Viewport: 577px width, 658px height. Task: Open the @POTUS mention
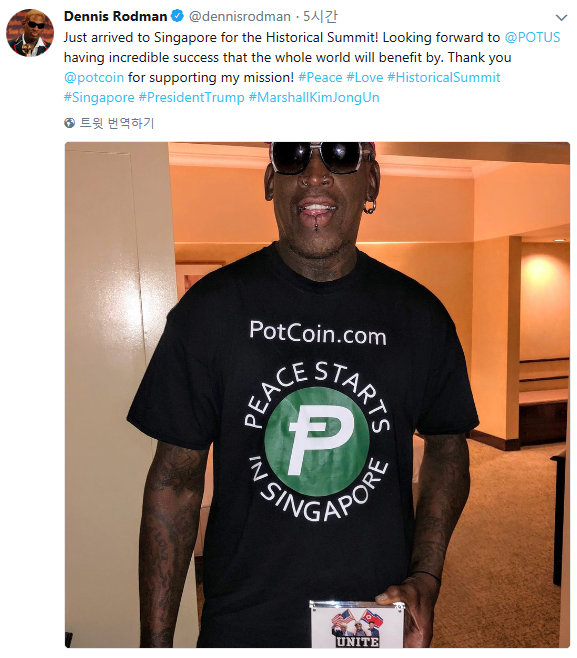(x=532, y=37)
